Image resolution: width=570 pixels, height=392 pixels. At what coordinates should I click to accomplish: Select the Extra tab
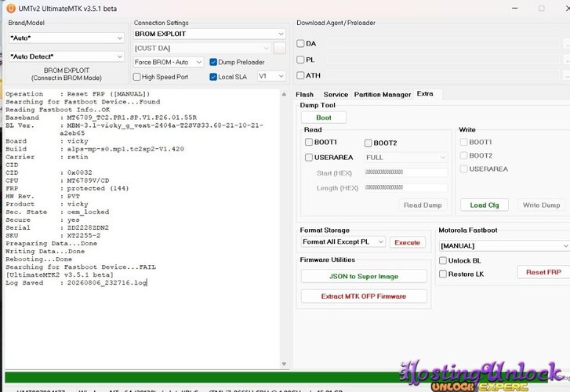click(x=425, y=94)
